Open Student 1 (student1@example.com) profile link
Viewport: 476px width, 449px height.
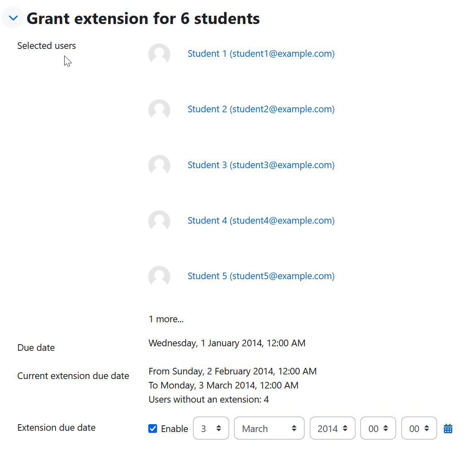coord(261,53)
